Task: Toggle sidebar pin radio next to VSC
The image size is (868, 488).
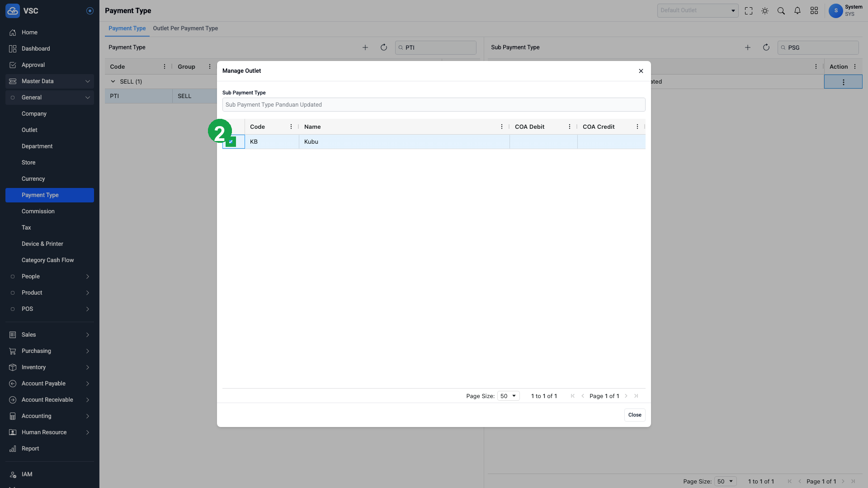Action: [90, 11]
